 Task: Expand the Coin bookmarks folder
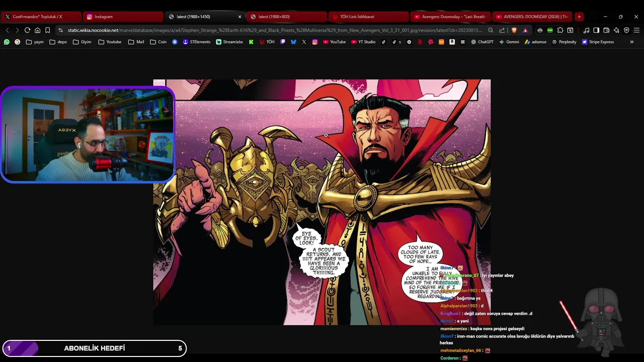tap(158, 42)
